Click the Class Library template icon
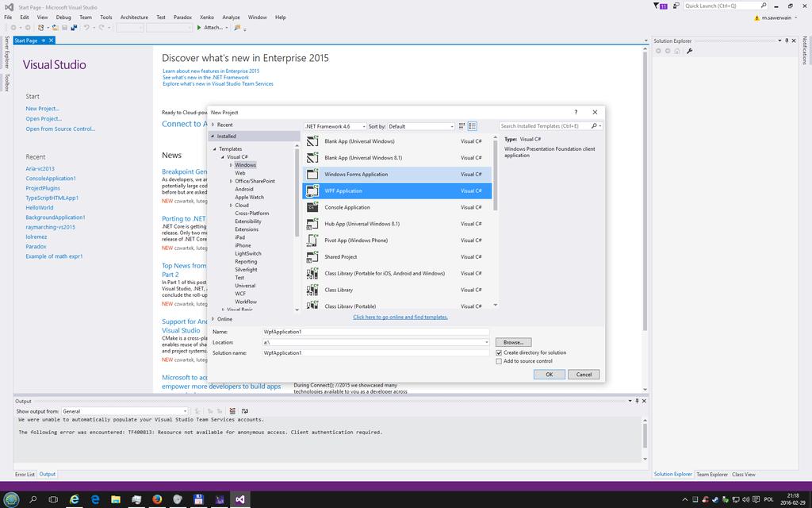 pos(312,290)
